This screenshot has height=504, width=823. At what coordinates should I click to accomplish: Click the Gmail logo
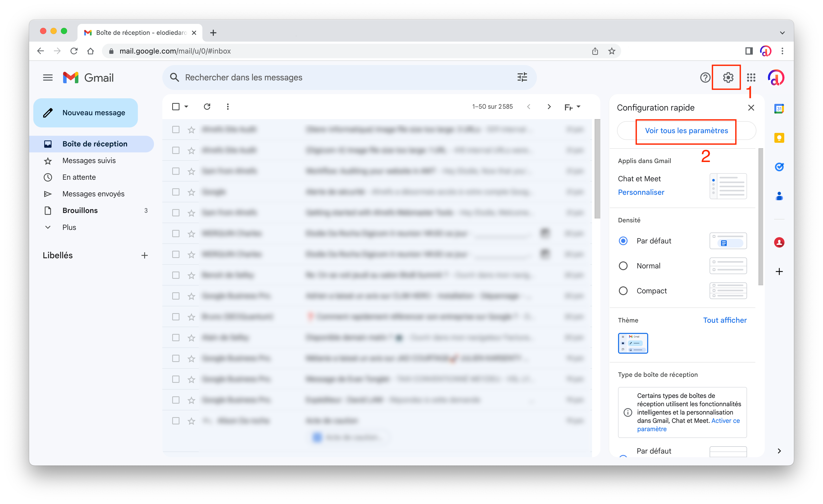pos(88,77)
